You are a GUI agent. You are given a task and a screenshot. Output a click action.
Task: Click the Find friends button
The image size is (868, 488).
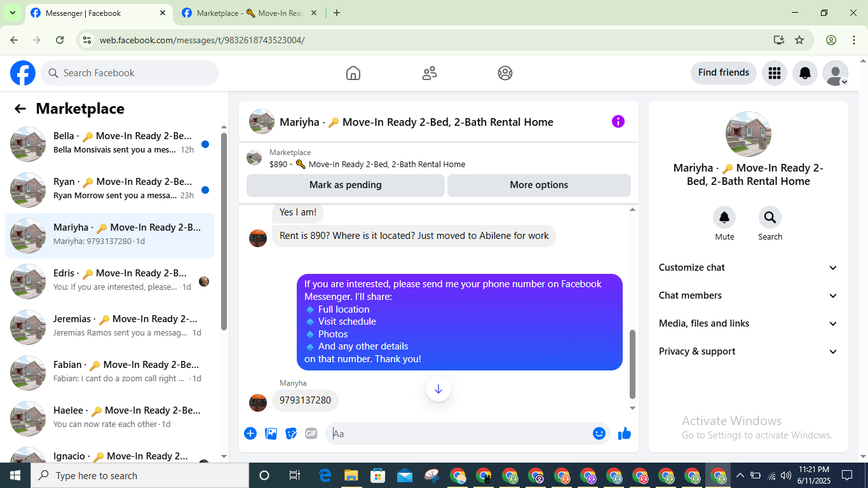click(x=724, y=72)
